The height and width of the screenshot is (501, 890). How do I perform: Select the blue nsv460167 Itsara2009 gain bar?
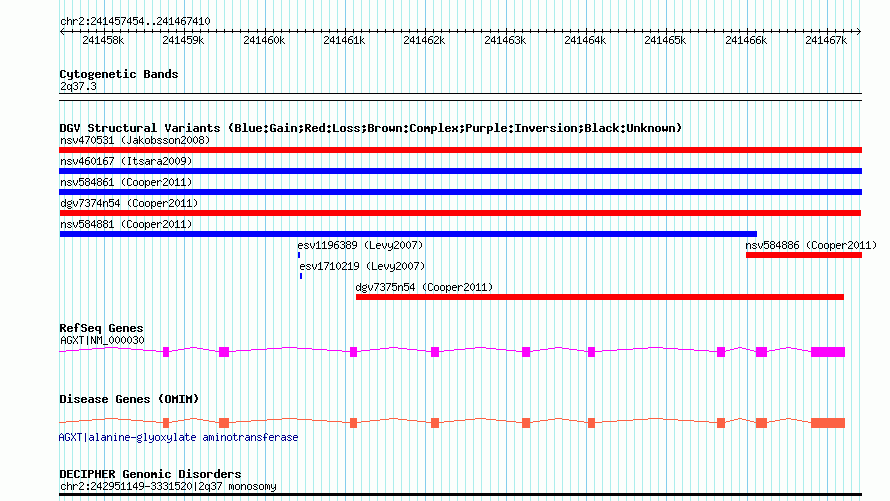click(x=460, y=171)
